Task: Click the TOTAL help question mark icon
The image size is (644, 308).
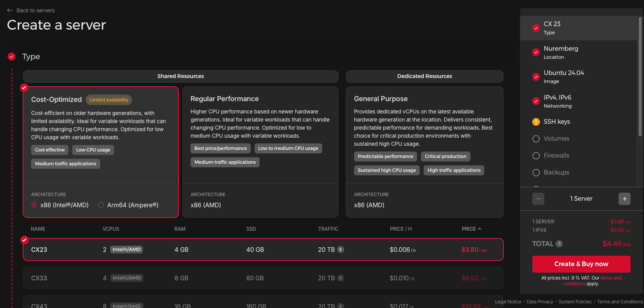Action: click(x=559, y=244)
